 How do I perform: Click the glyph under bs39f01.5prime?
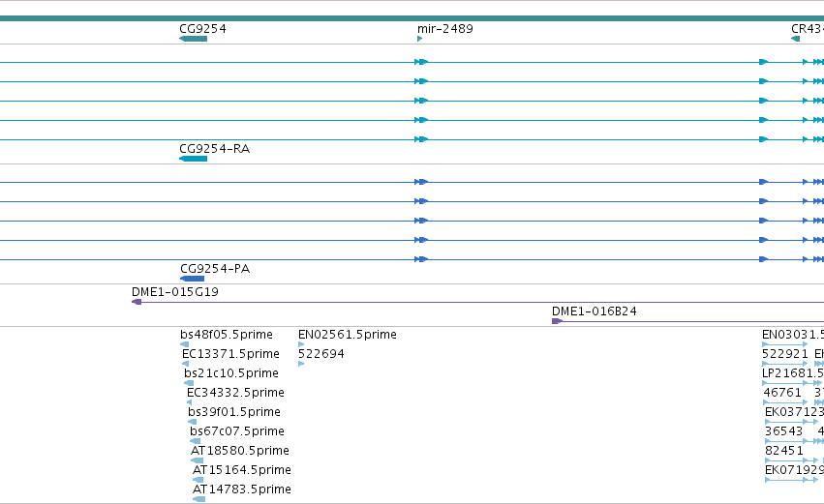[x=193, y=422]
